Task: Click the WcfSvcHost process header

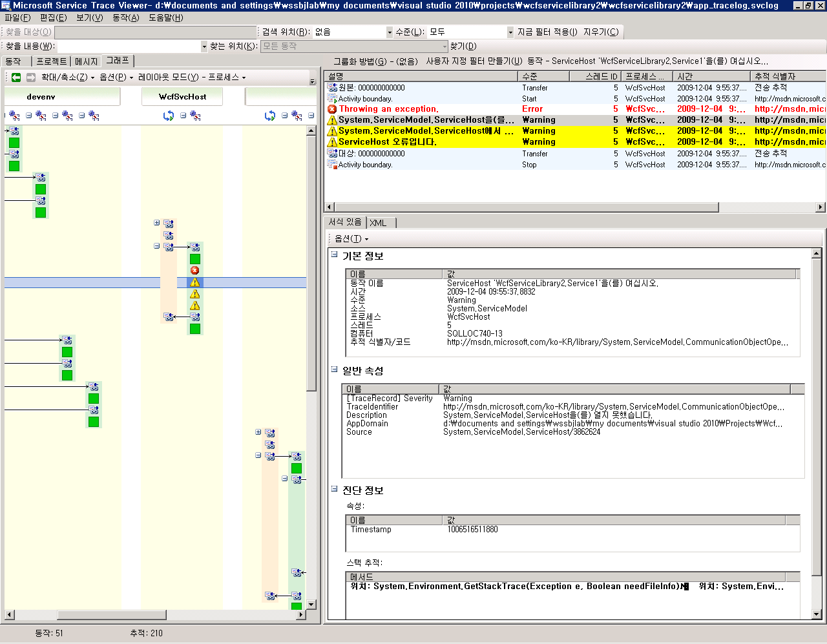Action: [182, 96]
